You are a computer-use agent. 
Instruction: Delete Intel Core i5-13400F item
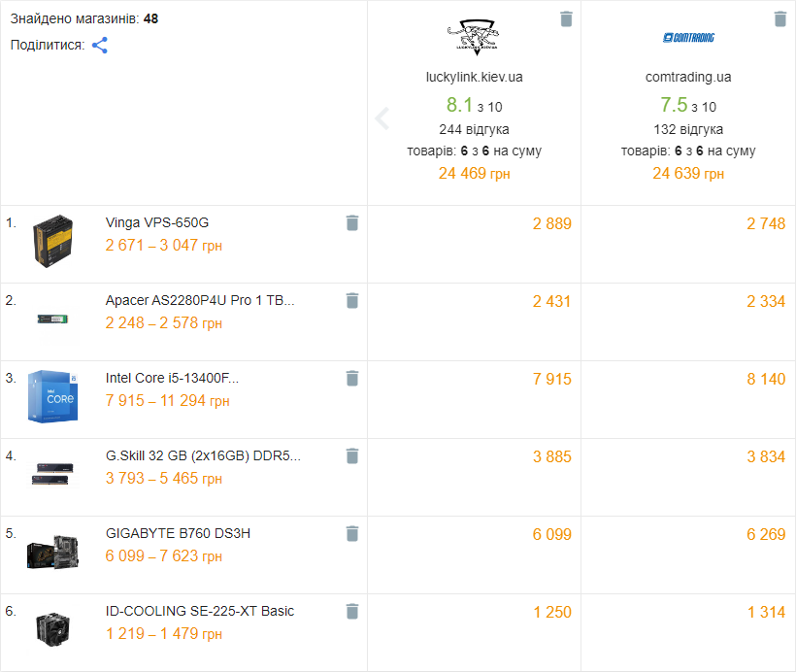pyautogui.click(x=352, y=379)
